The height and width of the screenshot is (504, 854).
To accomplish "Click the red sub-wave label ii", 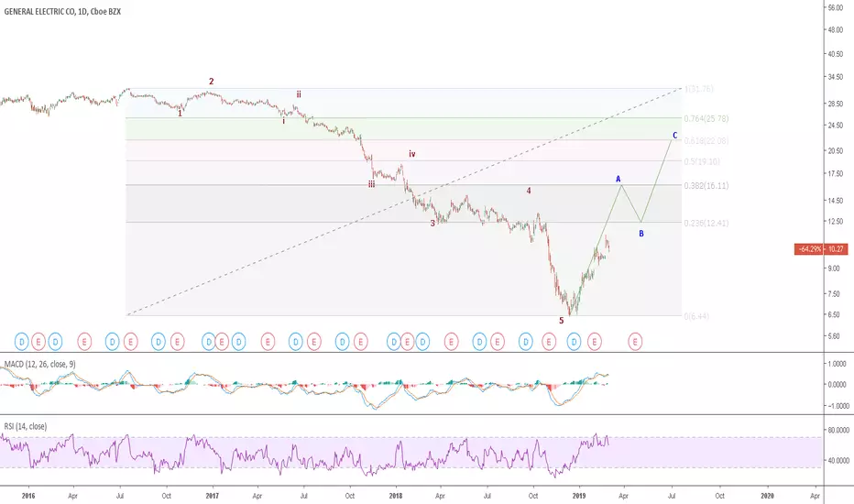I will (299, 94).
